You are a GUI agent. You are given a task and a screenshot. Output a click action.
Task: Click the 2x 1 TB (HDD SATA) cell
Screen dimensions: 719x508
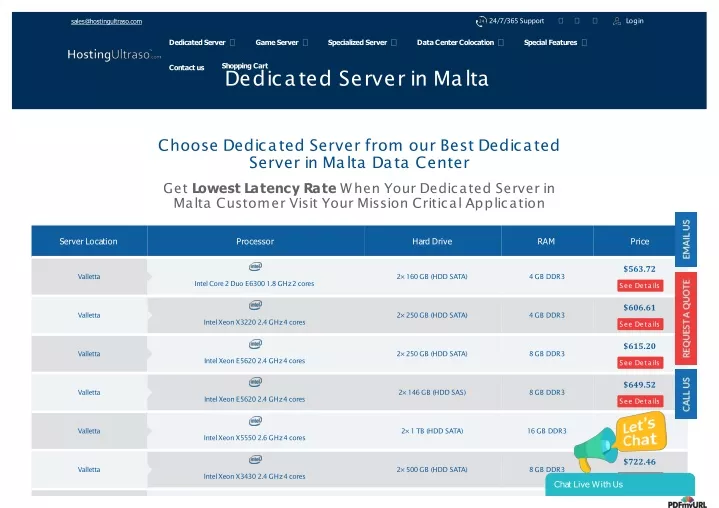tap(432, 431)
